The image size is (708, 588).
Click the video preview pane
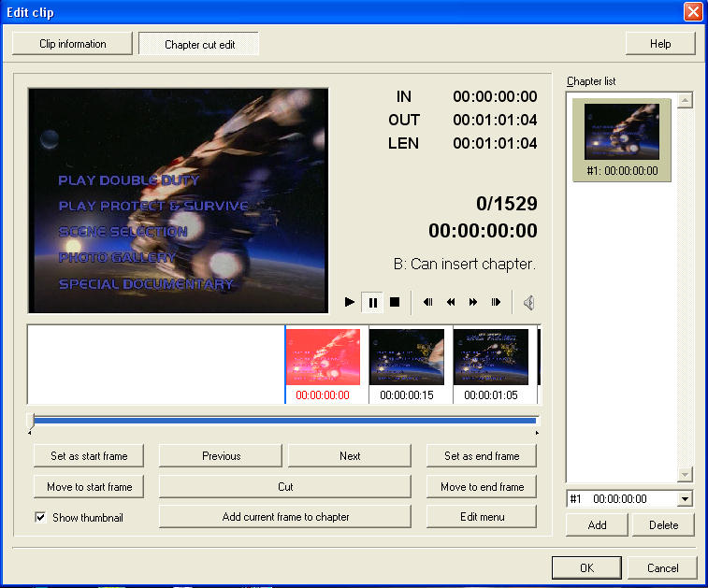(x=179, y=200)
